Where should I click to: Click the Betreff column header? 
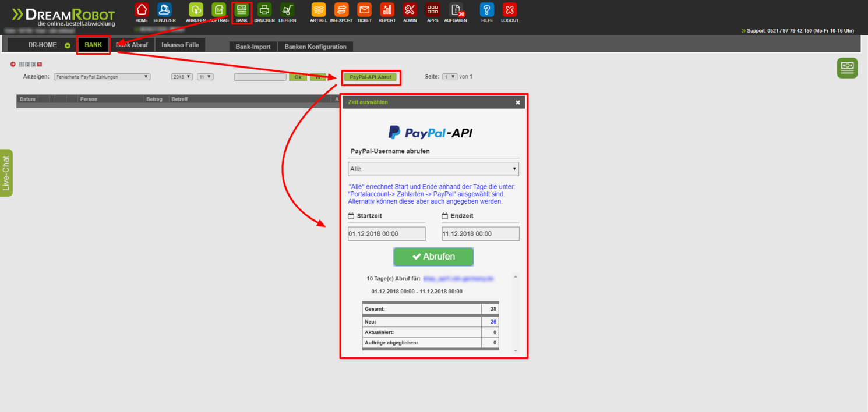(x=179, y=99)
